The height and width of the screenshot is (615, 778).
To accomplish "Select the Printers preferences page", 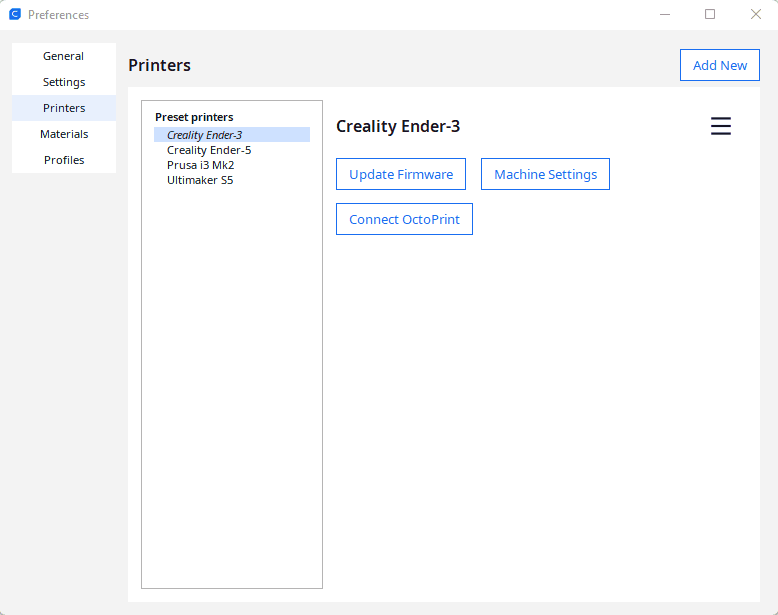I will click(64, 108).
